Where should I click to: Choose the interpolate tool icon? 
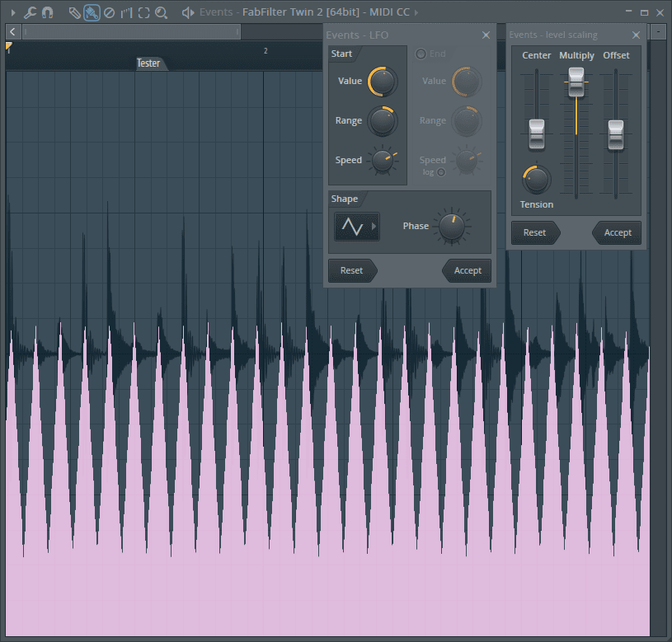pos(126,12)
